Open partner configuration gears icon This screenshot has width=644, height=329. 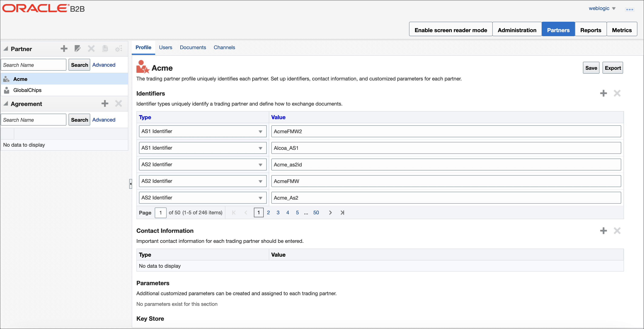[119, 49]
